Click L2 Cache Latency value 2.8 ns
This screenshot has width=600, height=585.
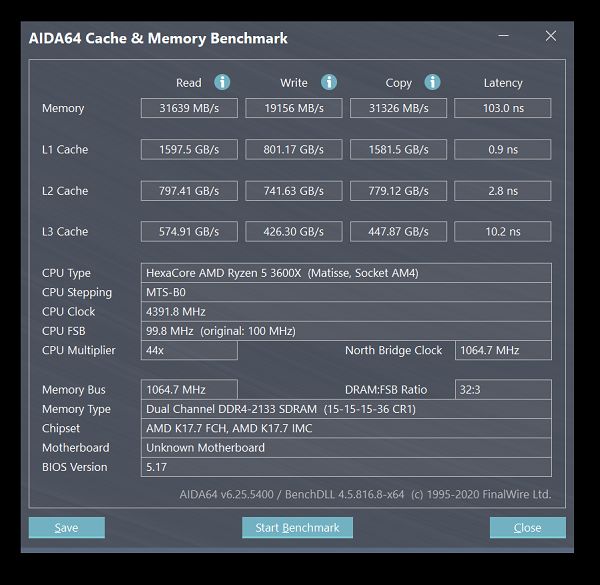click(503, 191)
